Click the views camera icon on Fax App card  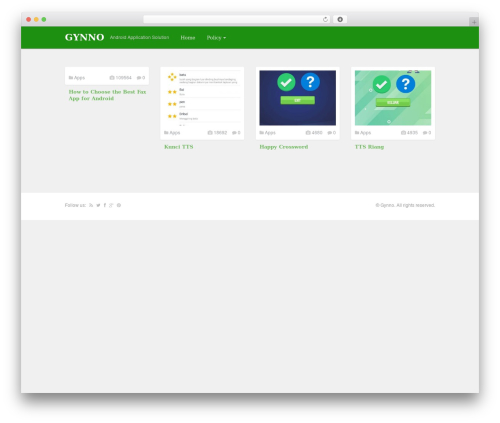112,78
